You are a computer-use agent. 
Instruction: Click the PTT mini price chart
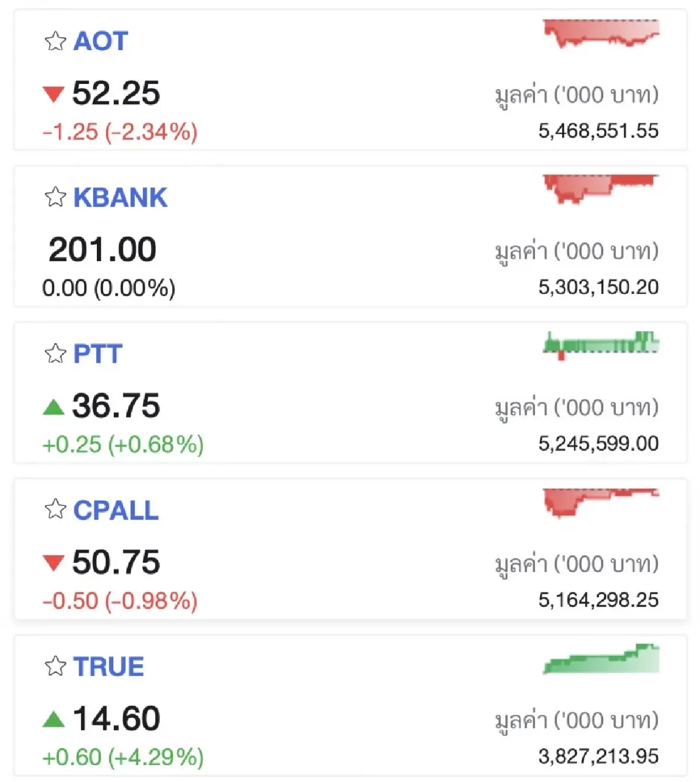[600, 344]
